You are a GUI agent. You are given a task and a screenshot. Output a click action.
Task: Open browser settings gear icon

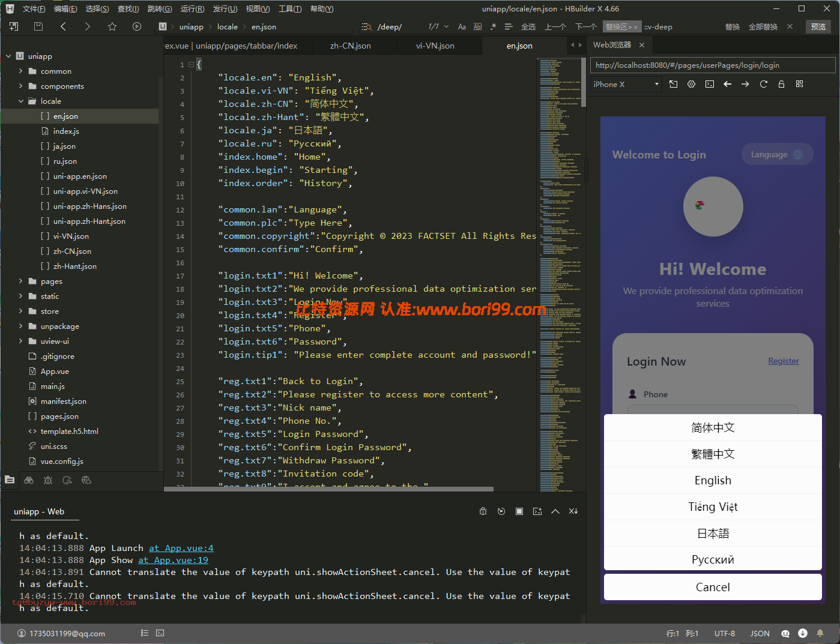[692, 85]
